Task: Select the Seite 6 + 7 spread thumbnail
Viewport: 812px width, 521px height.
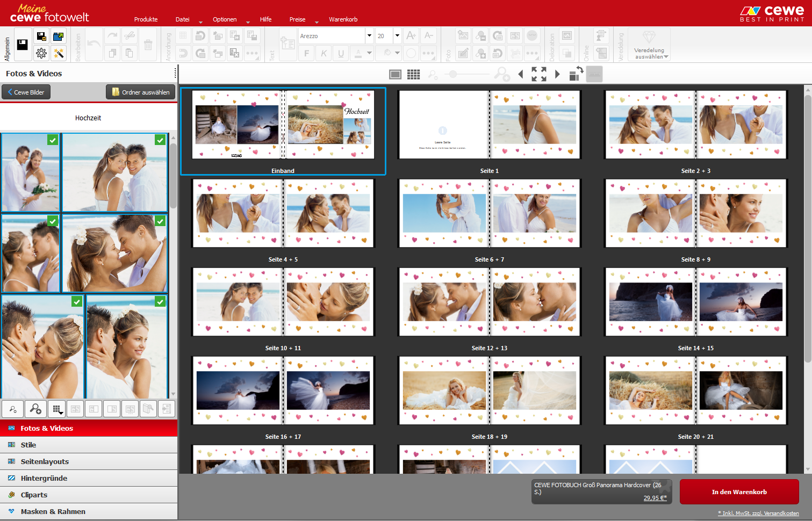Action: 489,214
